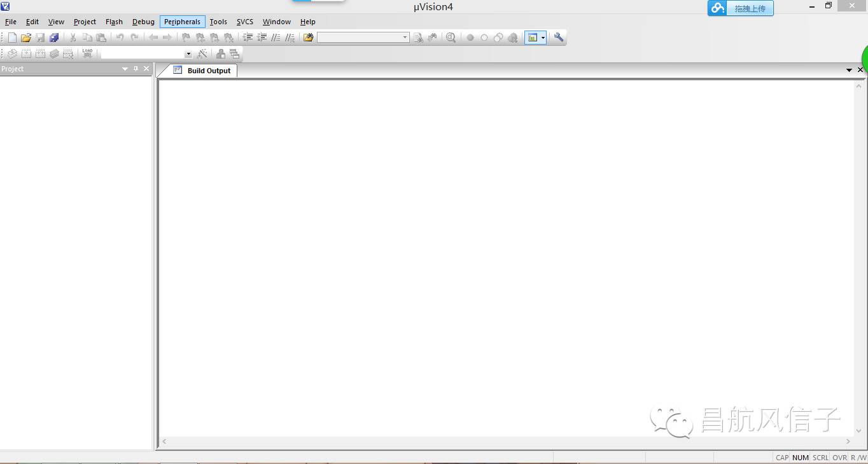The width and height of the screenshot is (868, 464).
Task: Toggle the Project window view button
Action: (x=532, y=38)
